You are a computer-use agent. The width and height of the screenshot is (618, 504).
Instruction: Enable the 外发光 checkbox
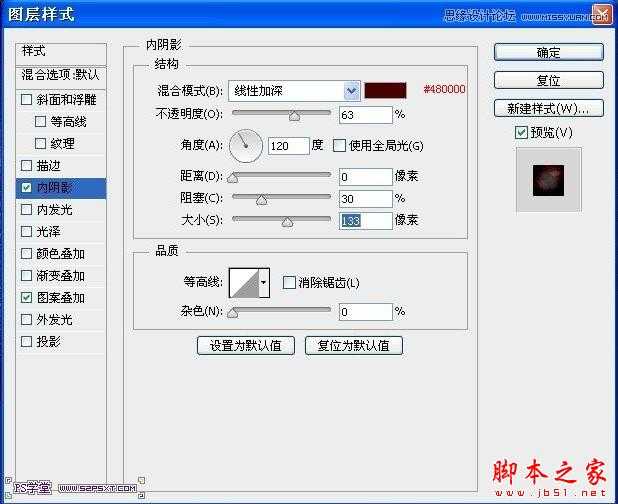pos(26,319)
